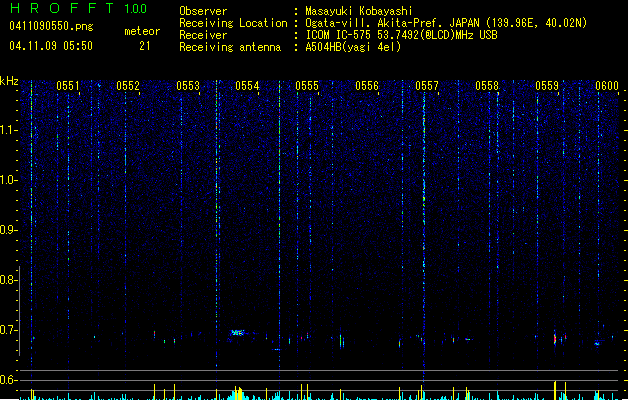629x400 pixels.
Task: Click the 0553 time marker
Action: point(188,86)
